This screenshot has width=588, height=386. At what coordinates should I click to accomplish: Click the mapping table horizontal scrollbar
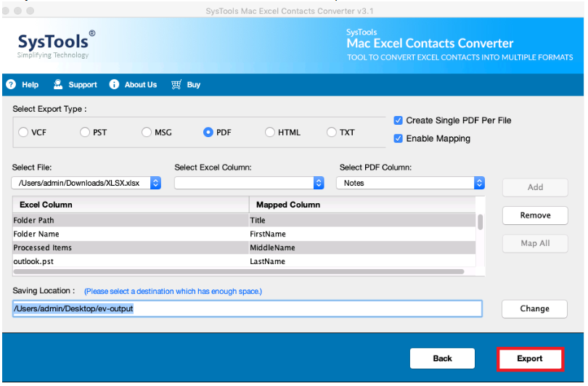(x=239, y=271)
